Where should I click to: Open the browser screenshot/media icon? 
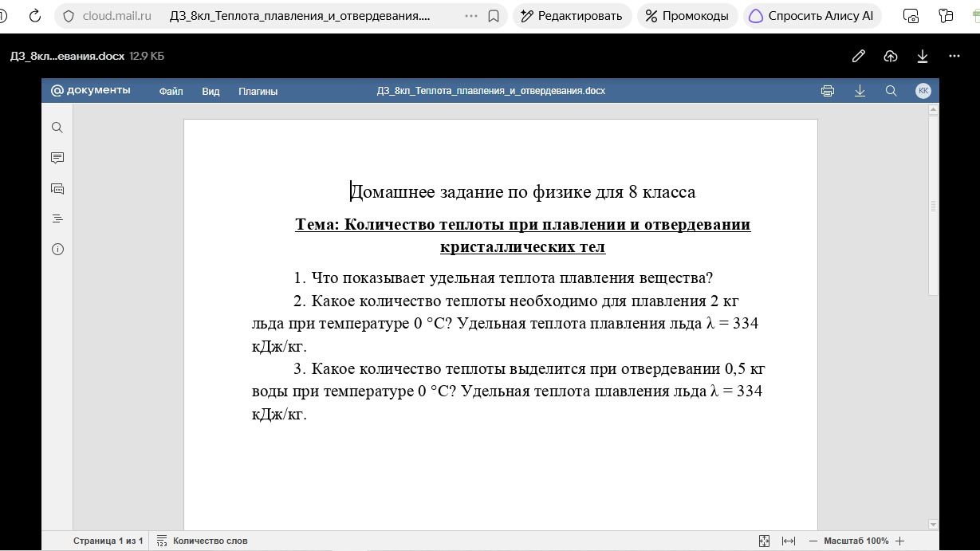(911, 16)
